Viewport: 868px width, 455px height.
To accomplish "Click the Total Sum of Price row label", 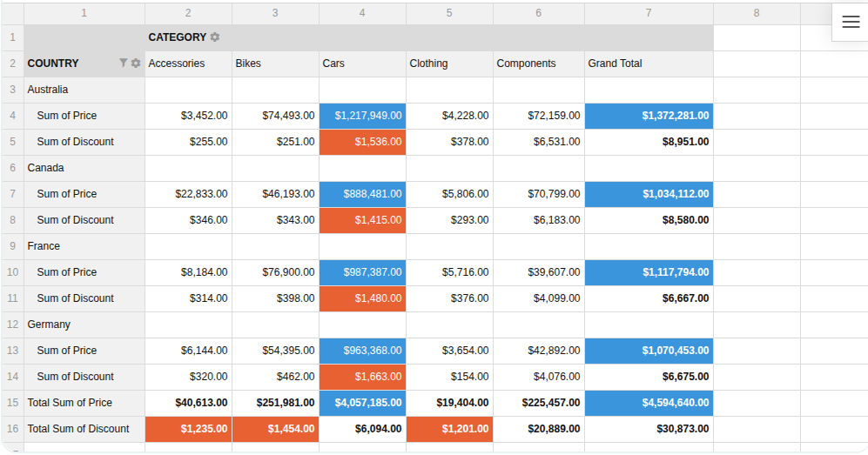I will click(70, 403).
